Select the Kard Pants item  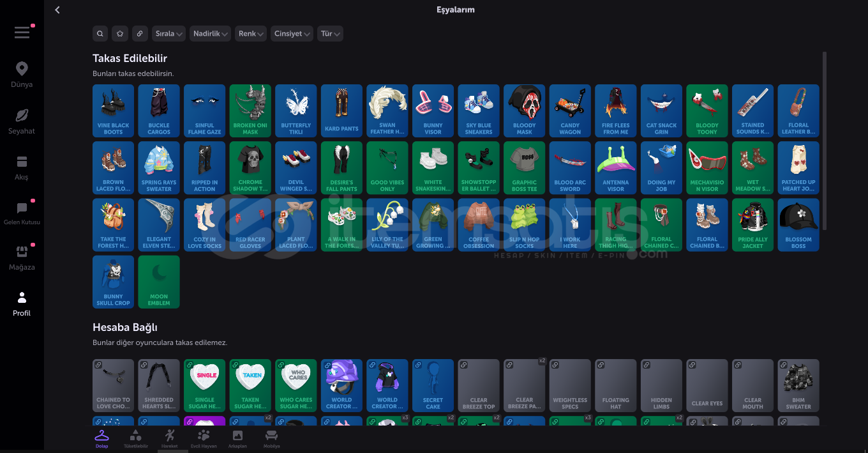point(341,111)
